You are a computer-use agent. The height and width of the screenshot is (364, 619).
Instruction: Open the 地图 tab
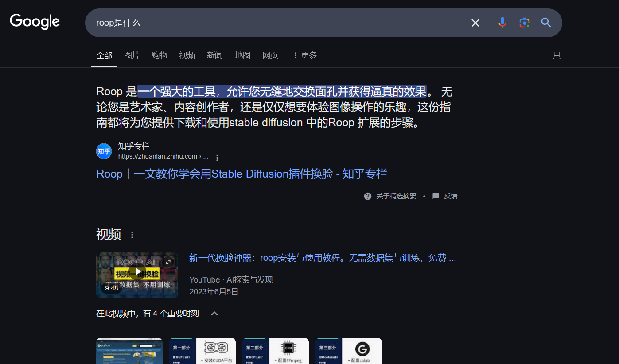pos(242,55)
